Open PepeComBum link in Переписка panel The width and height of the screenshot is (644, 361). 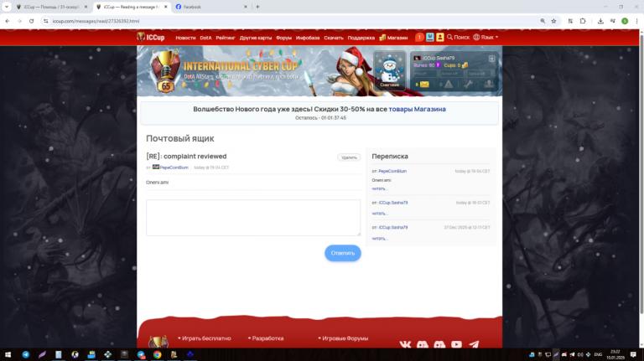(392, 171)
